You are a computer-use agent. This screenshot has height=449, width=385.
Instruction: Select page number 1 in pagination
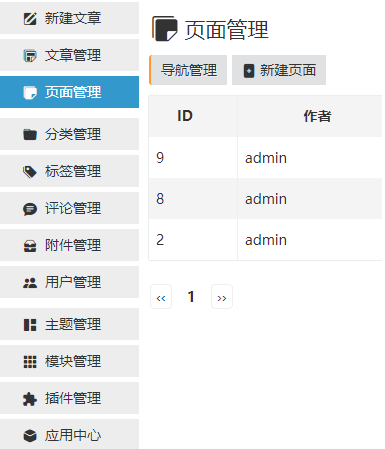pos(191,297)
